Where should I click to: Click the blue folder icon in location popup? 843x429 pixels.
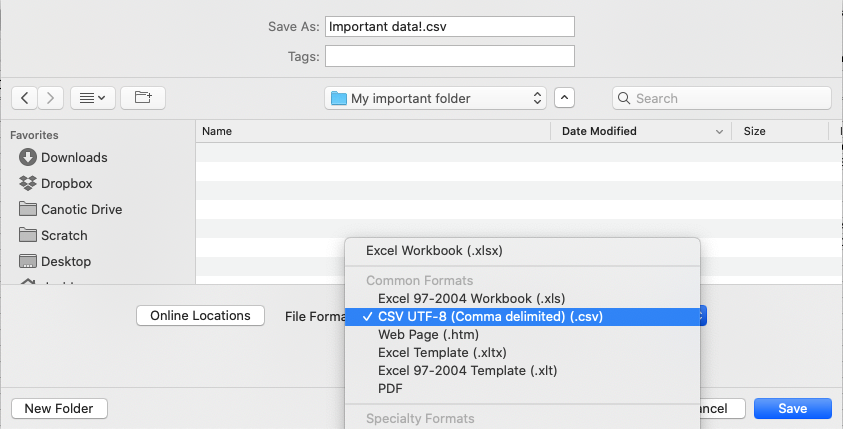338,98
